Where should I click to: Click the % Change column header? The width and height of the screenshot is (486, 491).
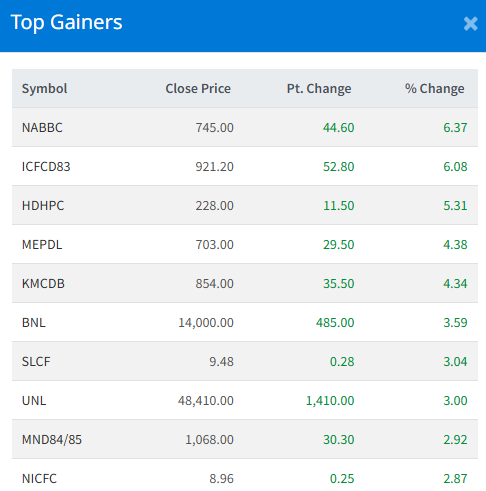point(435,89)
